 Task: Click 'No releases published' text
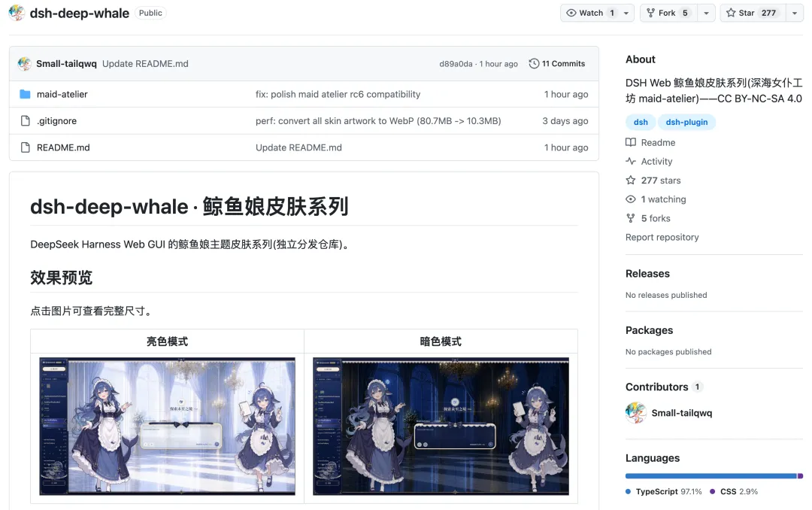pyautogui.click(x=666, y=295)
